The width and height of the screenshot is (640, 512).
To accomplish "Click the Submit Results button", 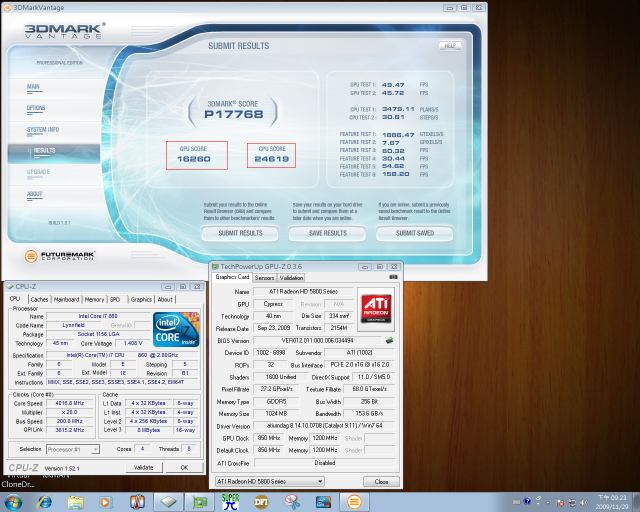I will (x=240, y=234).
